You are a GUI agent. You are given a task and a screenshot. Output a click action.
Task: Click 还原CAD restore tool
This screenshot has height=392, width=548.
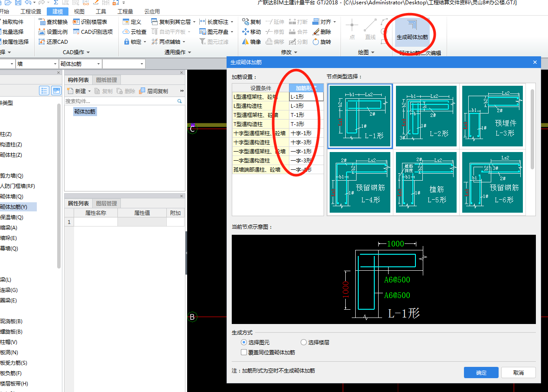click(53, 42)
